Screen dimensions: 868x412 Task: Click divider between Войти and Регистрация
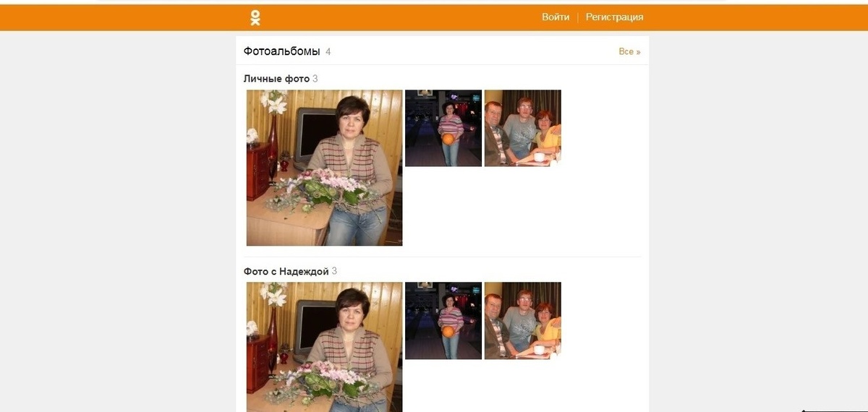pos(578,17)
